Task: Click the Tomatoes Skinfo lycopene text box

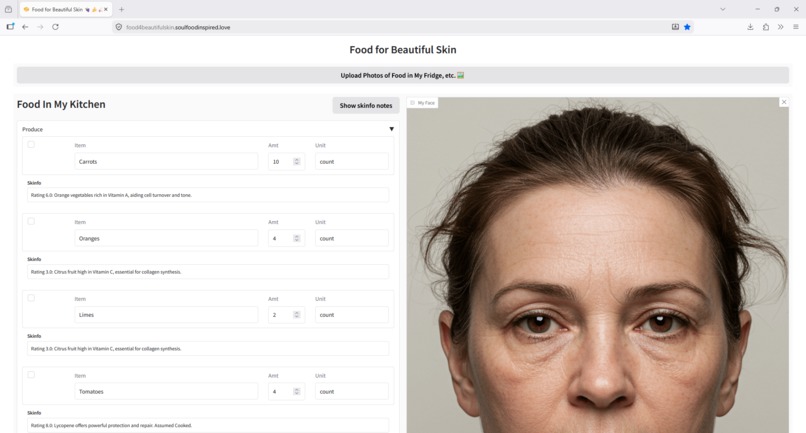Action: [208, 425]
